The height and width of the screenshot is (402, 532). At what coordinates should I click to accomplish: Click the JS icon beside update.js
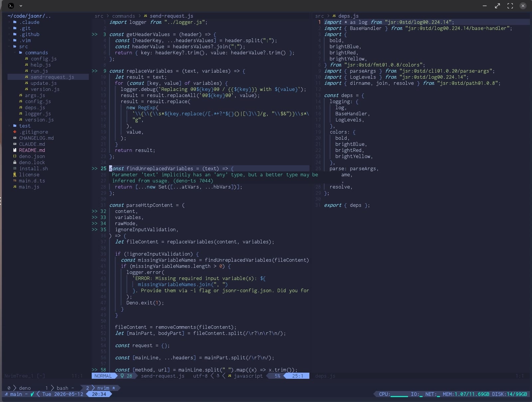(x=27, y=83)
